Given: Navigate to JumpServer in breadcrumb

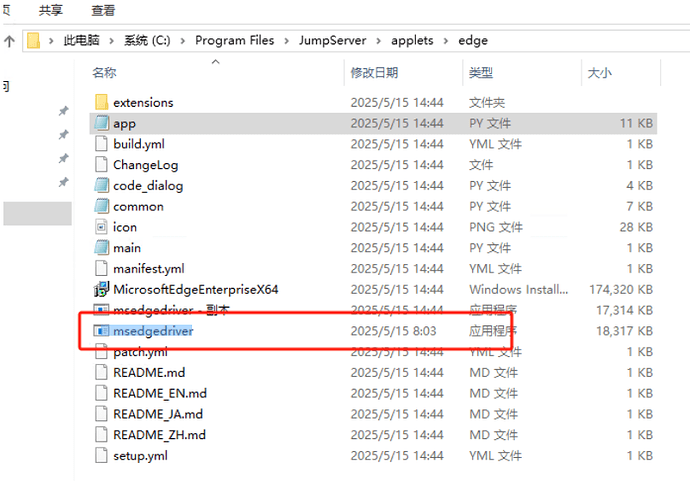Looking at the screenshot, I should click(333, 40).
